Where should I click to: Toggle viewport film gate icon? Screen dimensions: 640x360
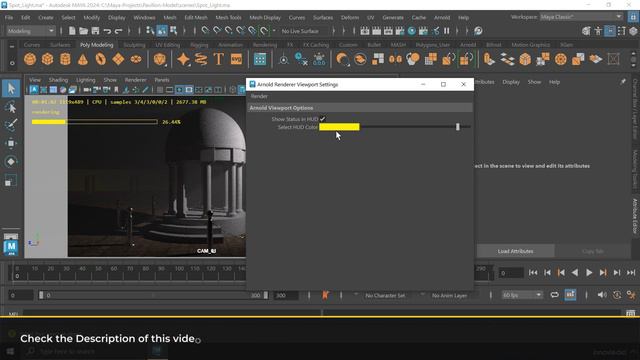(169, 90)
